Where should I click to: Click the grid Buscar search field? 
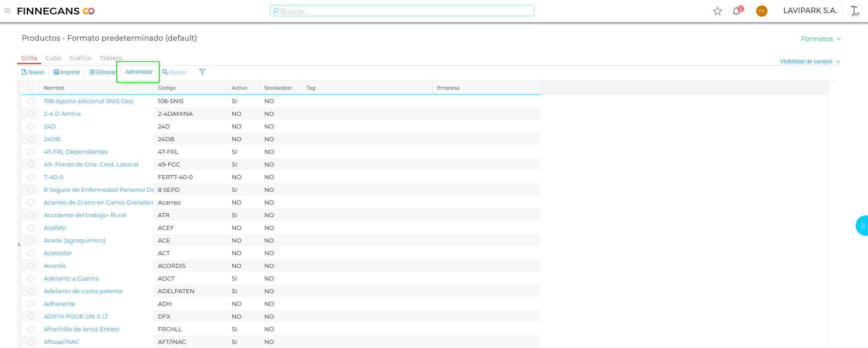click(177, 72)
